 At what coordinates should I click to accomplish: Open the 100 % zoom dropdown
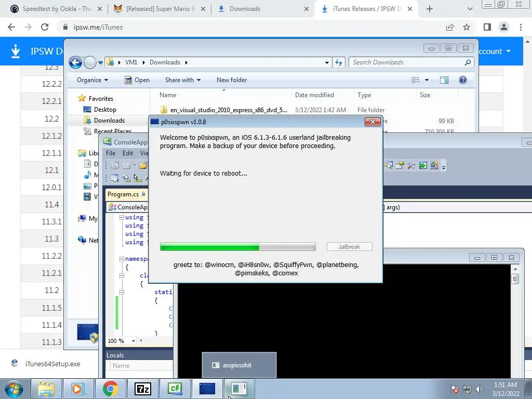[134, 341]
